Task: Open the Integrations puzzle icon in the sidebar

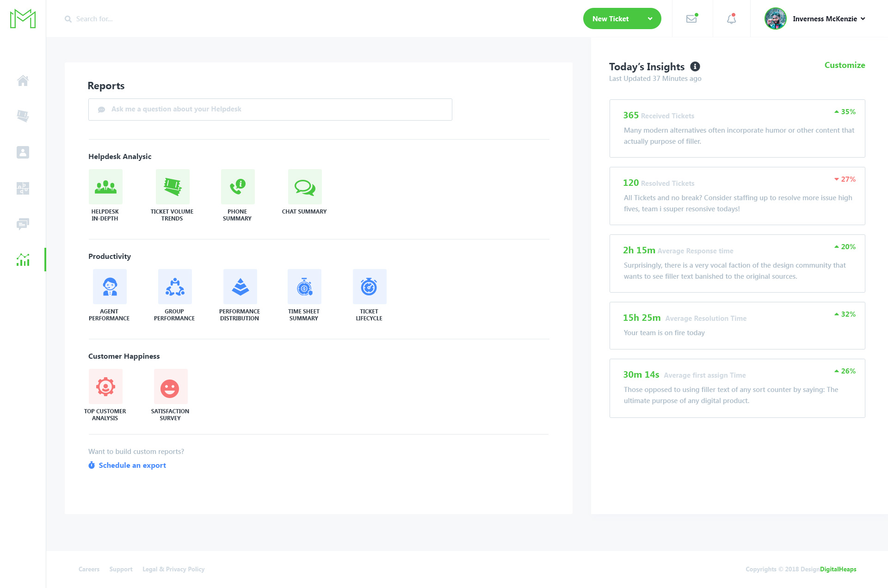Action: coord(23,188)
